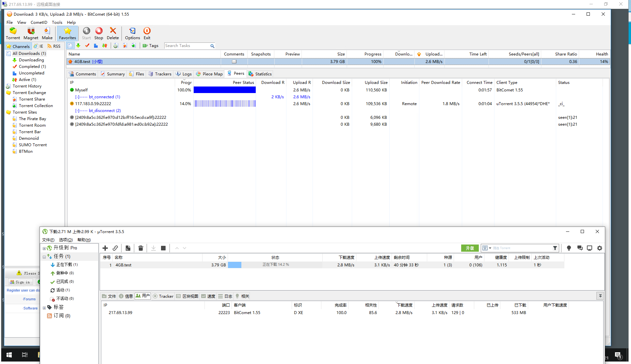Image resolution: width=631 pixels, height=364 pixels.
Task: Open the torrent filter dropdown arrow
Action: tap(490, 248)
